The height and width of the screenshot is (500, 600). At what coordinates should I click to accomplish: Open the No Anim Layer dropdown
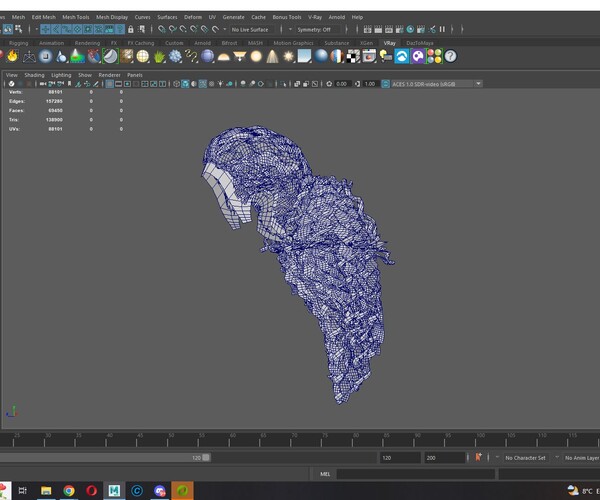coord(582,458)
